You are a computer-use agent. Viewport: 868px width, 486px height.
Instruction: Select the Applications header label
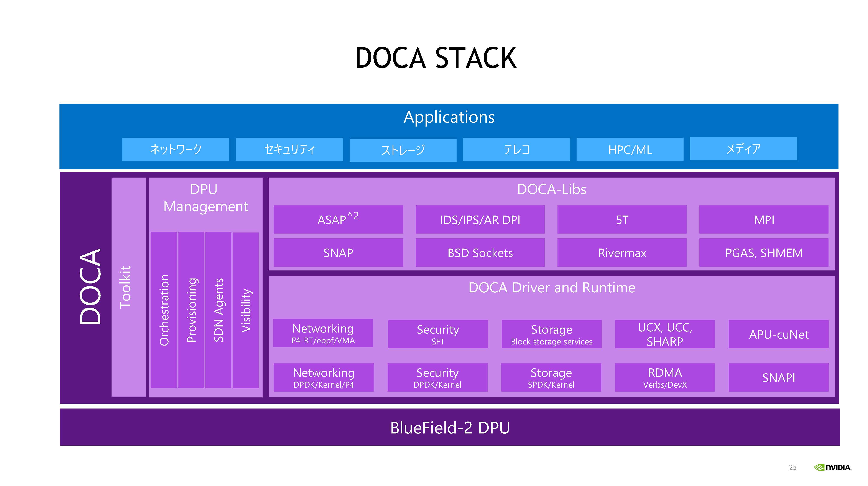pyautogui.click(x=449, y=117)
